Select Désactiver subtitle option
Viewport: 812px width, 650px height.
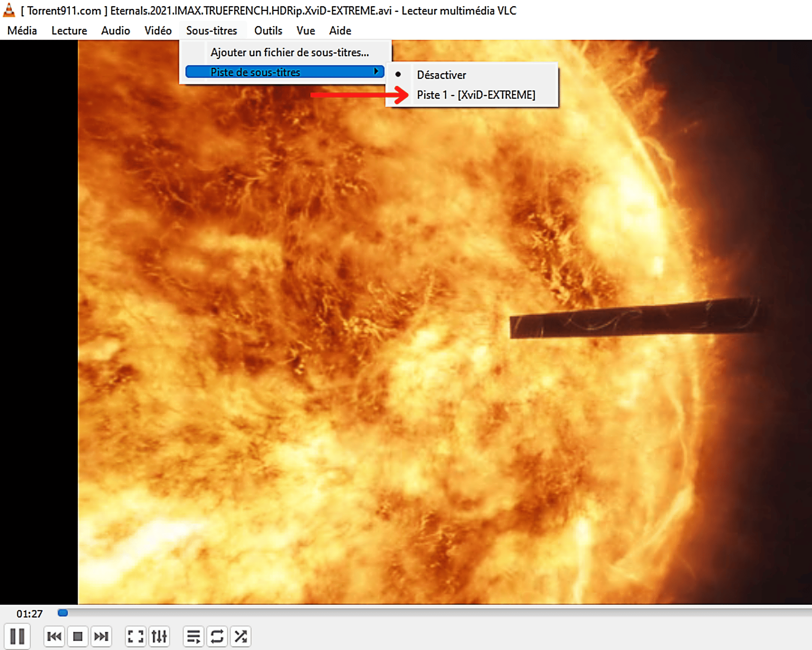[472, 75]
